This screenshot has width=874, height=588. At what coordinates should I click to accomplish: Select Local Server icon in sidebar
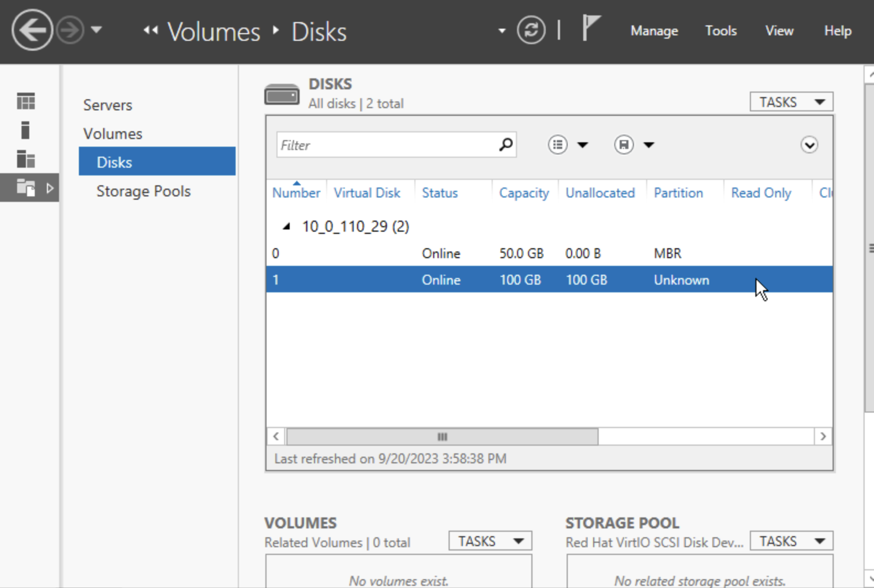[25, 130]
